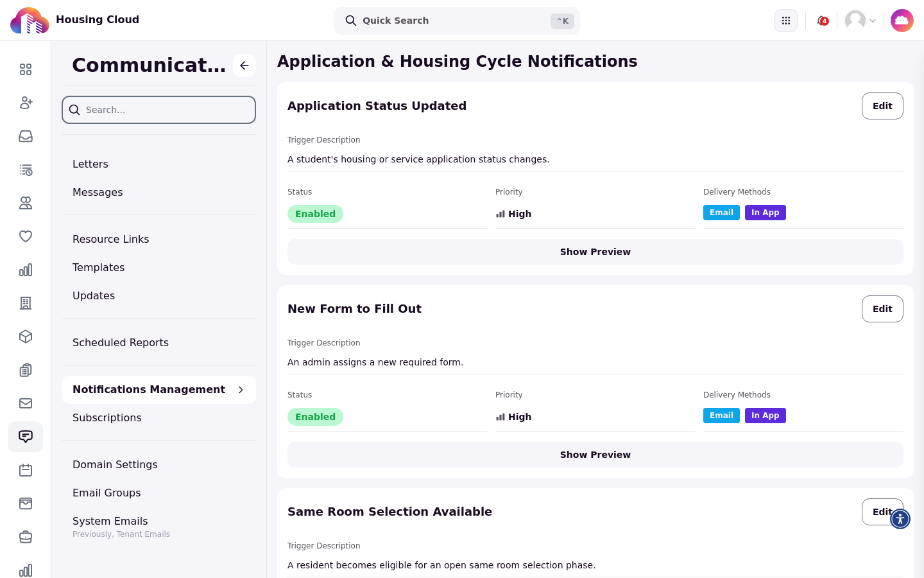The height and width of the screenshot is (578, 924).
Task: Open the clipboard icon in the left rail
Action: 26,370
